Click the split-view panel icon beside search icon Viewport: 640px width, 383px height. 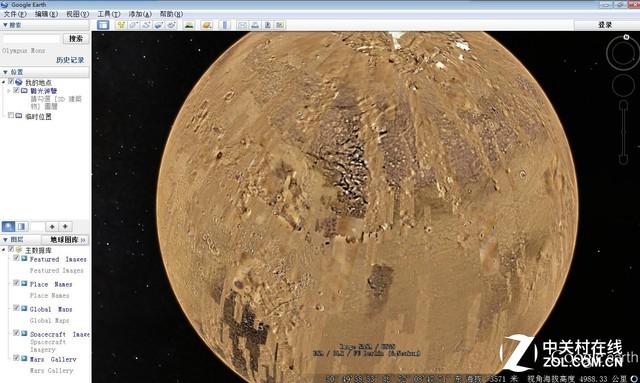tap(22, 226)
